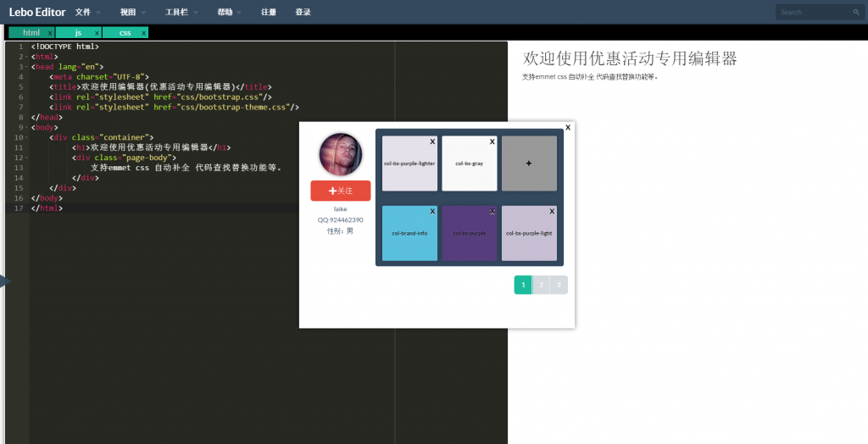Remove the col-bs-gray tile
The width and height of the screenshot is (868, 444).
click(492, 142)
